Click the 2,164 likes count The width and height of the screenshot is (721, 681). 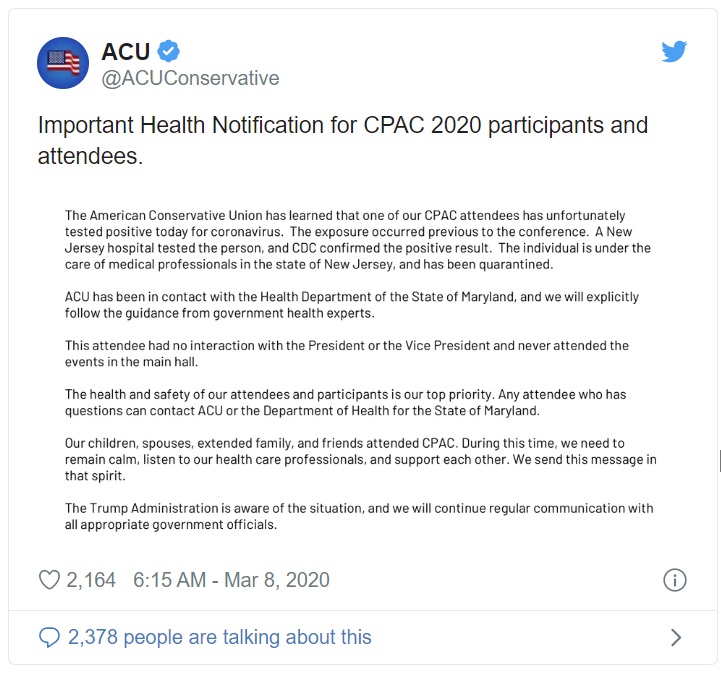(91, 580)
